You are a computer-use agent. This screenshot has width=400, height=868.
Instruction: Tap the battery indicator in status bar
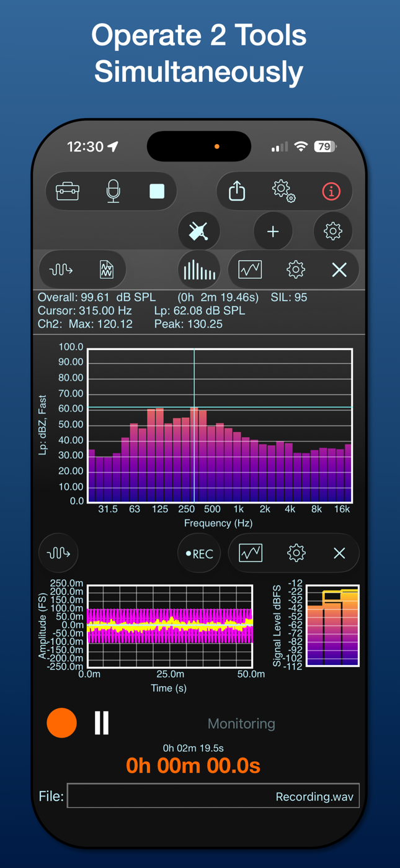coord(325,147)
